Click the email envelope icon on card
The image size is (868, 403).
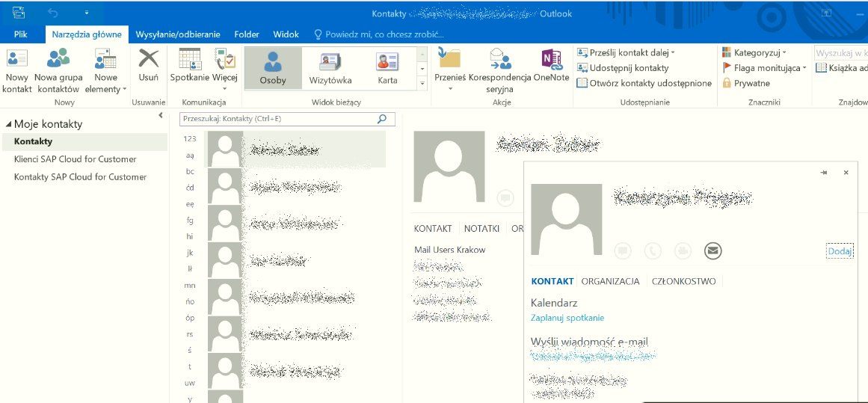[713, 250]
